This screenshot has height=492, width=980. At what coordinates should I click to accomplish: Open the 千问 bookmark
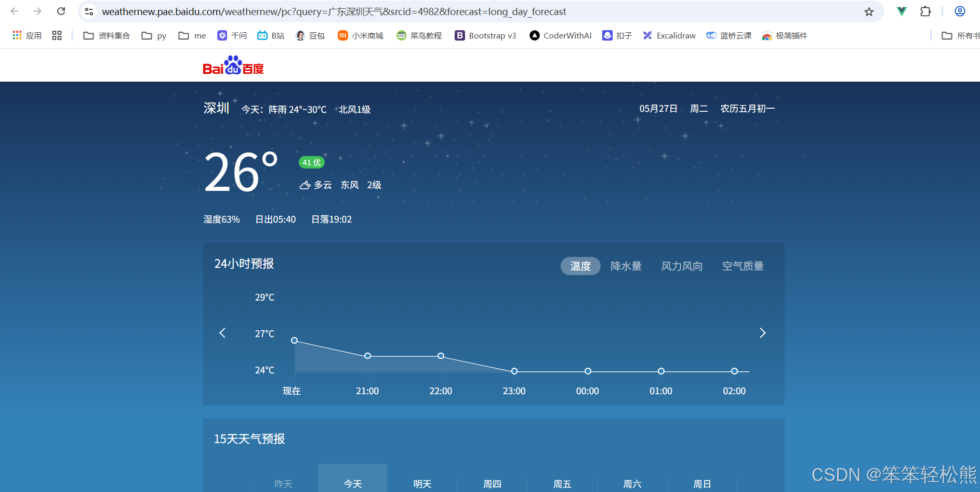click(x=232, y=35)
